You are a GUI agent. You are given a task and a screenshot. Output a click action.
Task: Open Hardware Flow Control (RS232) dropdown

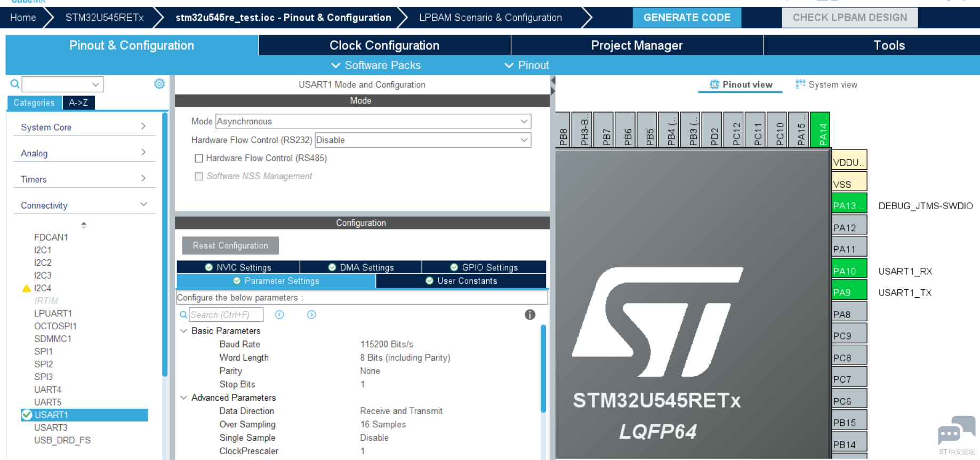pos(423,140)
